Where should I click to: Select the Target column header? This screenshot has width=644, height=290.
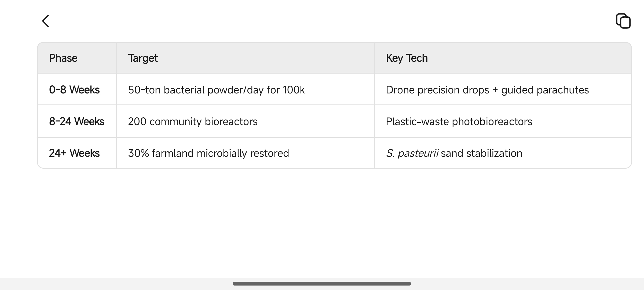[x=246, y=58]
